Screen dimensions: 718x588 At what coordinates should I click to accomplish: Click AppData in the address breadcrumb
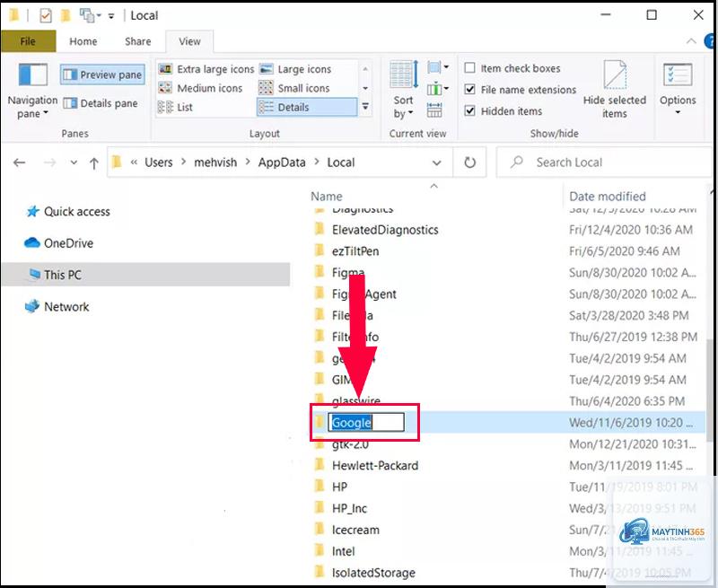(x=282, y=162)
